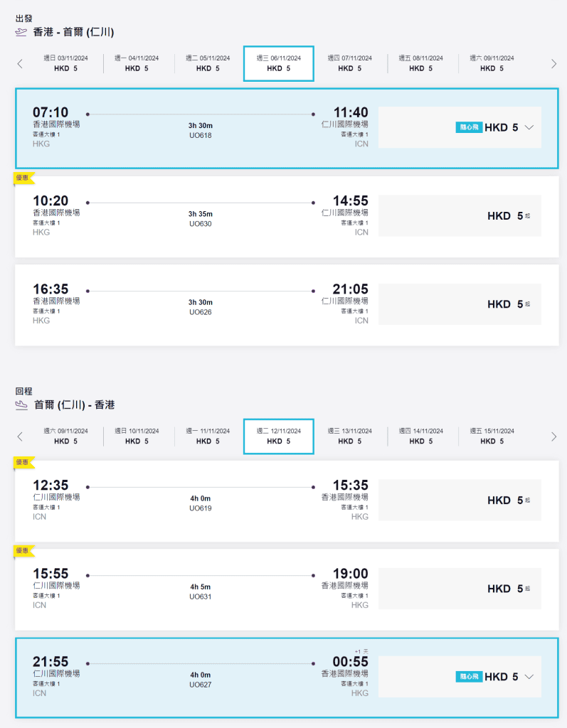Expand fare options chevron for flight UO627
Viewport: 567px width, 728px height.
pos(529,677)
